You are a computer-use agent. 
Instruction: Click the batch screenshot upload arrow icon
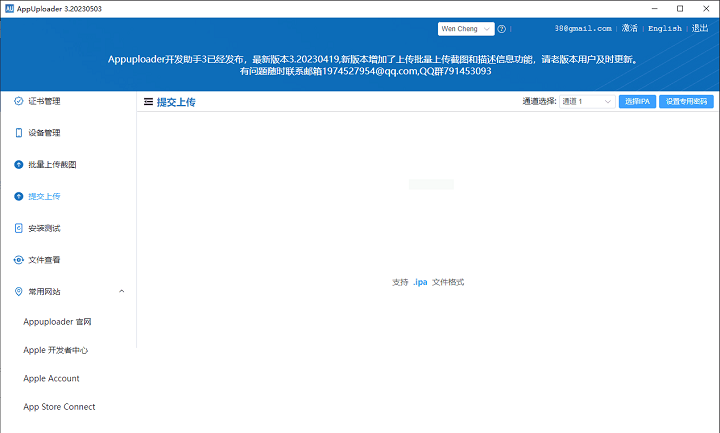pyautogui.click(x=18, y=164)
